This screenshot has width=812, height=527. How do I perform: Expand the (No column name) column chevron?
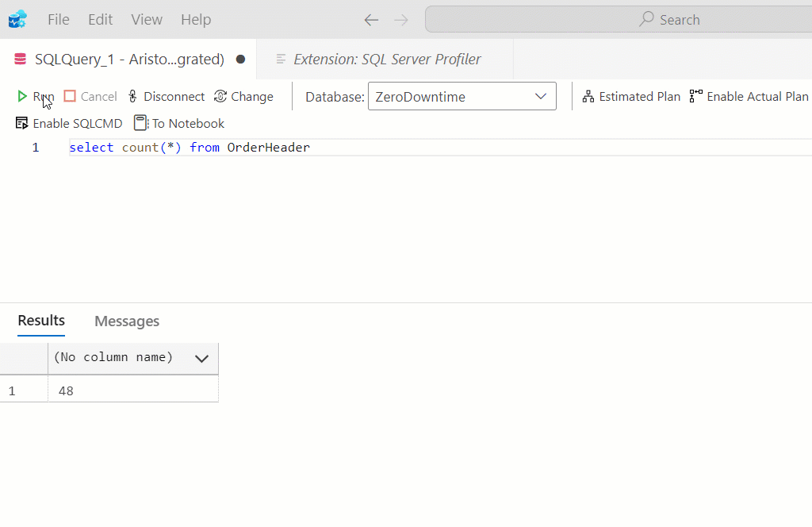201,359
